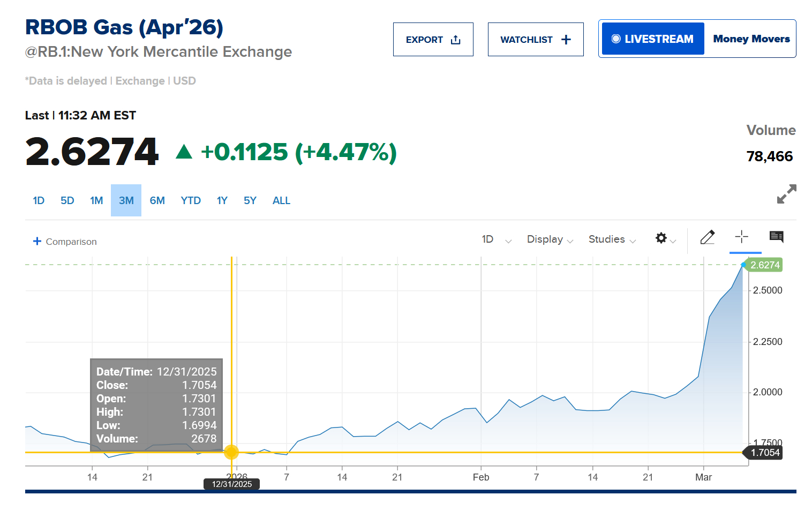
Task: Open the chart comments table icon
Action: coord(776,237)
